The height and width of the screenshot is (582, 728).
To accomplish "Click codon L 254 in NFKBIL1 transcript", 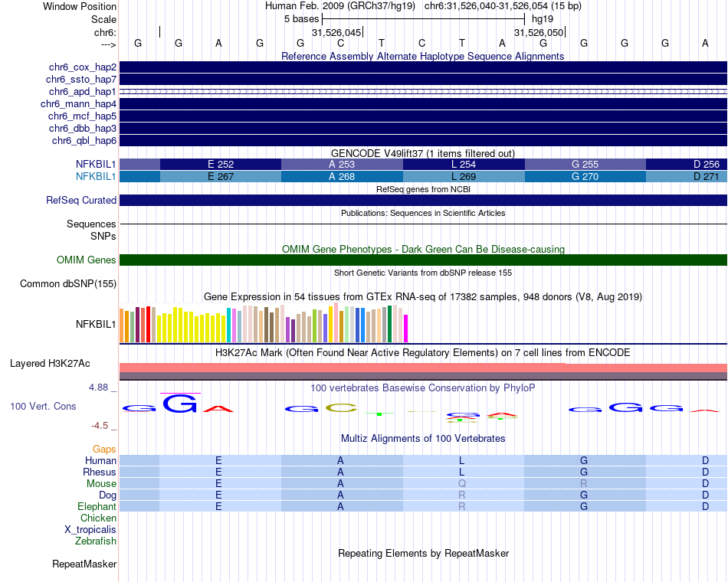I will tap(464, 165).
